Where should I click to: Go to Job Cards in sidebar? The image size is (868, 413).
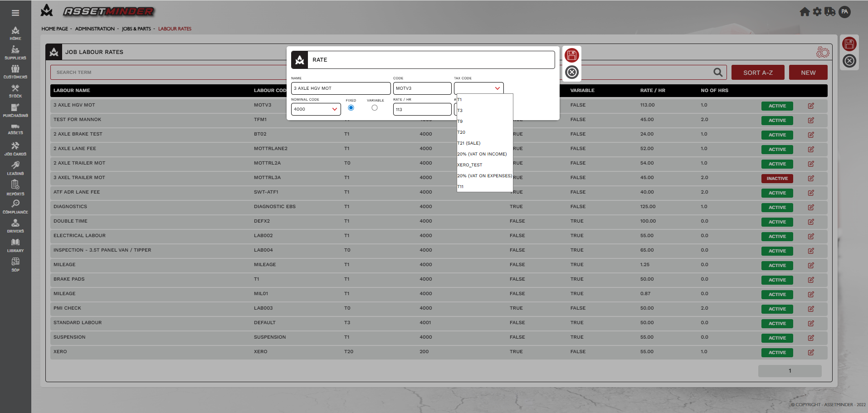coord(15,148)
